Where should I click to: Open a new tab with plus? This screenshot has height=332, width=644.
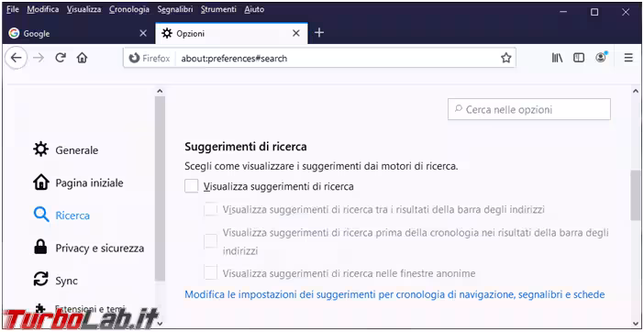[x=319, y=33]
